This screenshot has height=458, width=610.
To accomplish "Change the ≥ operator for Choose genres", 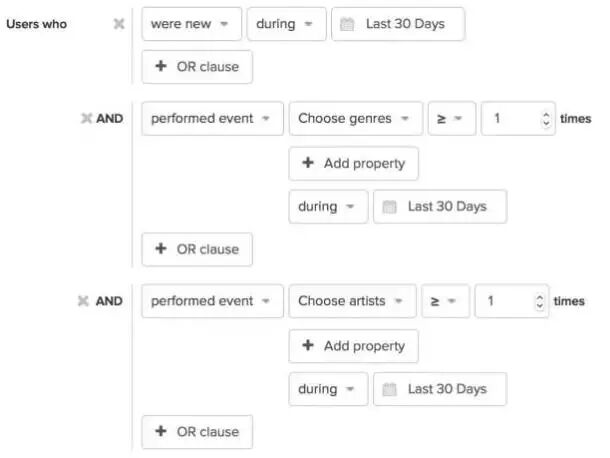I will point(449,119).
